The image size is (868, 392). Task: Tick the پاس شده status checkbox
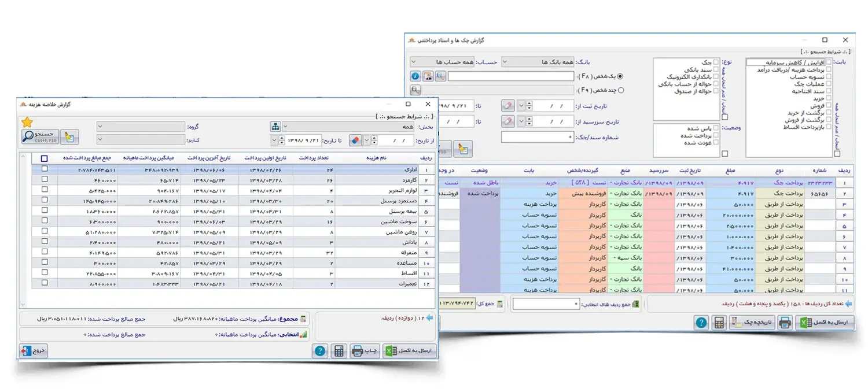pos(717,128)
